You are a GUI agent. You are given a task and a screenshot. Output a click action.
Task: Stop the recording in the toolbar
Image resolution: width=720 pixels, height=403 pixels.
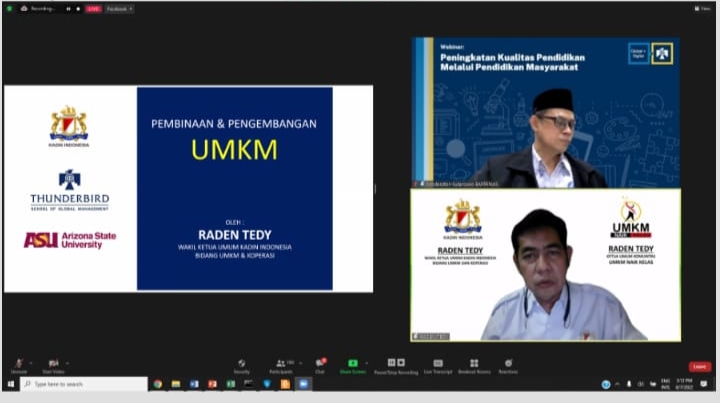tap(401, 363)
